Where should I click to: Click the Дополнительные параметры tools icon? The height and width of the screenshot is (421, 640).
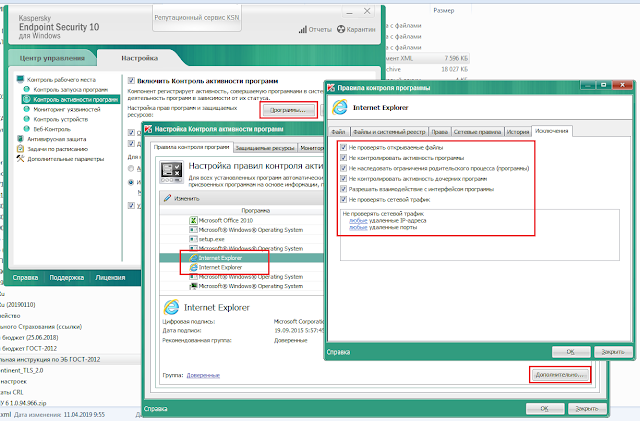click(20, 158)
